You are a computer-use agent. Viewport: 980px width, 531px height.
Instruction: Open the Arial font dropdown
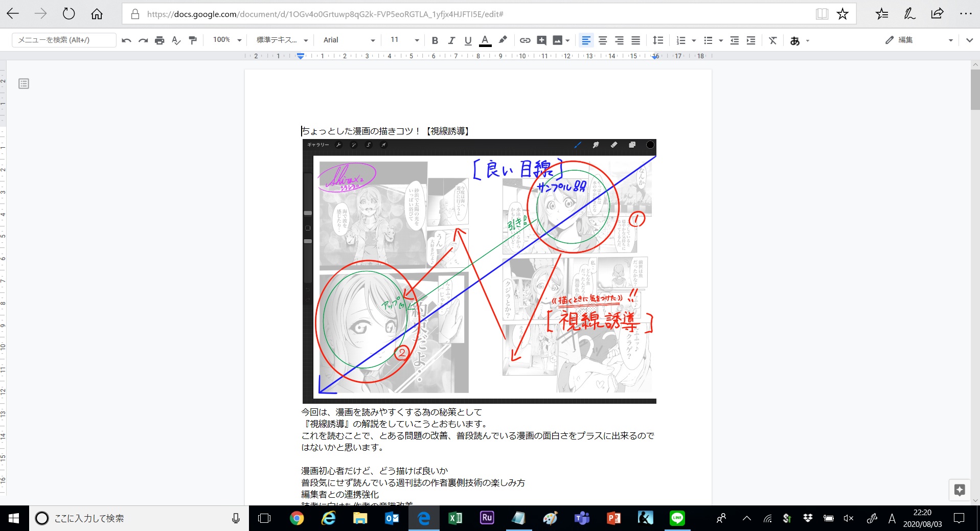[x=349, y=40]
